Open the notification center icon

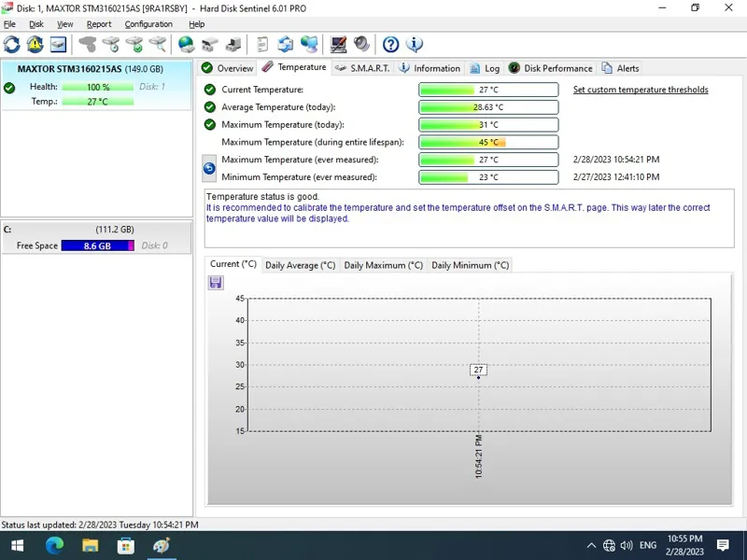[723, 545]
